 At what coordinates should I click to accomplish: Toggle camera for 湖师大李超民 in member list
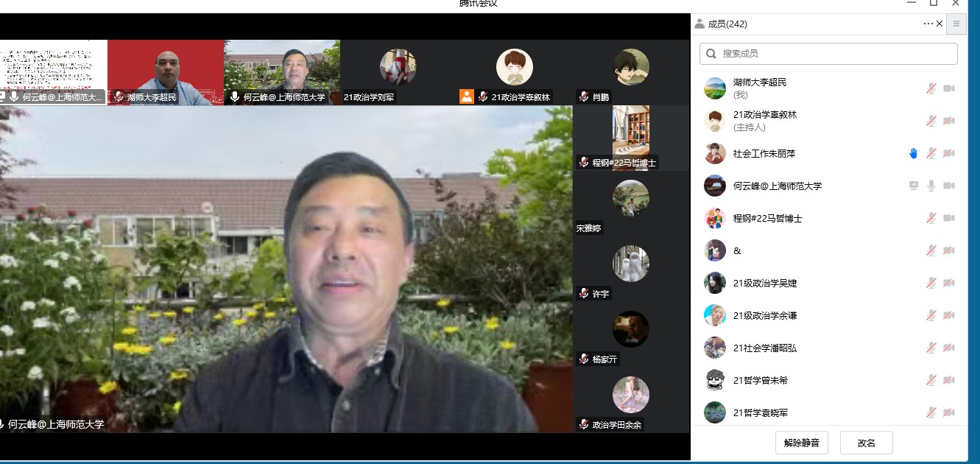click(949, 88)
